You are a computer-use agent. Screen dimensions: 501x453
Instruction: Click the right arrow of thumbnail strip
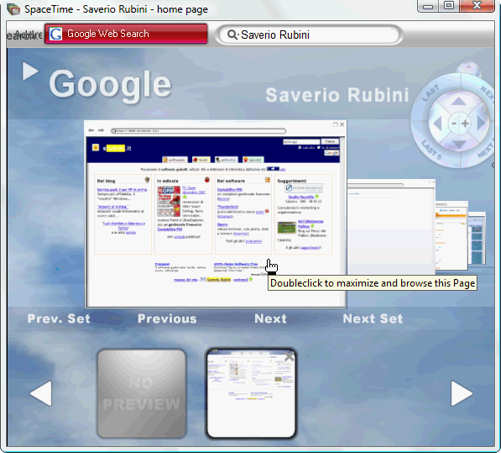click(461, 394)
